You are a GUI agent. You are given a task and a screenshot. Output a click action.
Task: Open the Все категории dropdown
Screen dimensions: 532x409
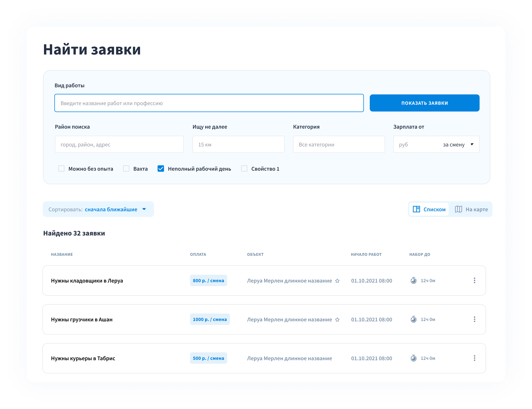pos(339,144)
